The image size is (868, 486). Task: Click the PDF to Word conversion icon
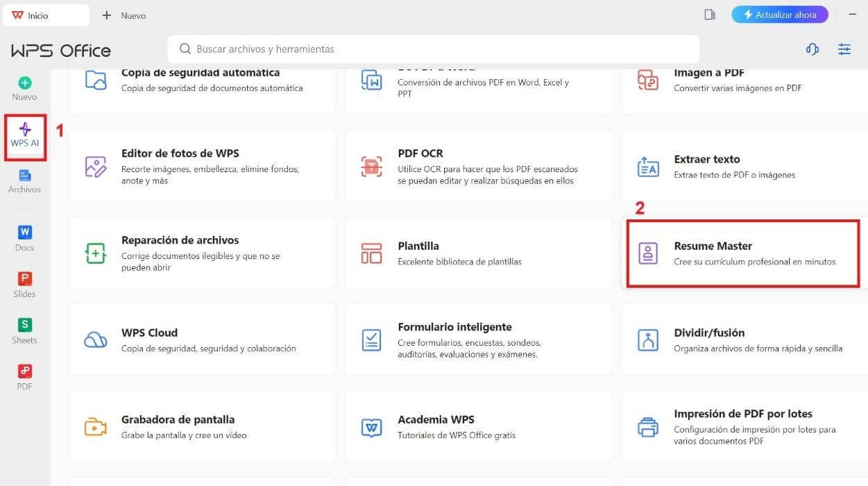point(372,80)
